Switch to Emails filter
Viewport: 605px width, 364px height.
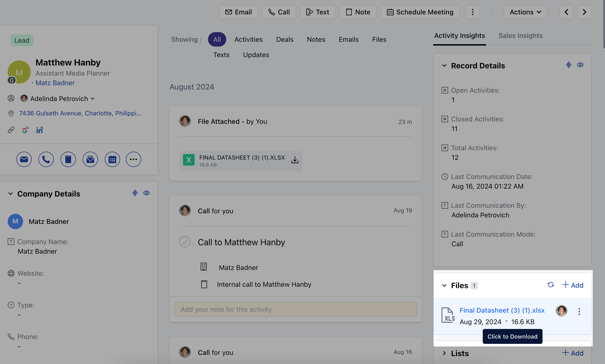tap(348, 39)
